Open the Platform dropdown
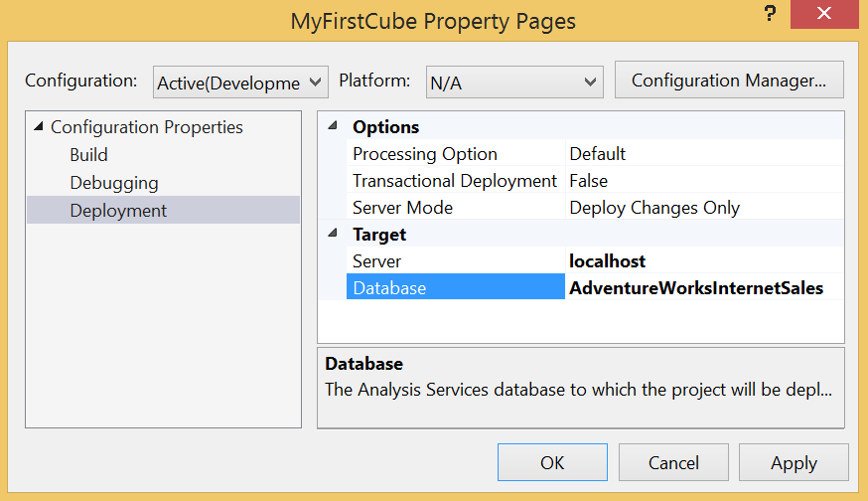 [x=514, y=83]
